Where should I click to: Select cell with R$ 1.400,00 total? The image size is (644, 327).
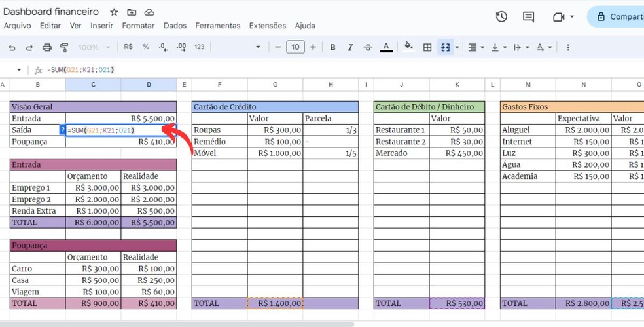(275, 303)
